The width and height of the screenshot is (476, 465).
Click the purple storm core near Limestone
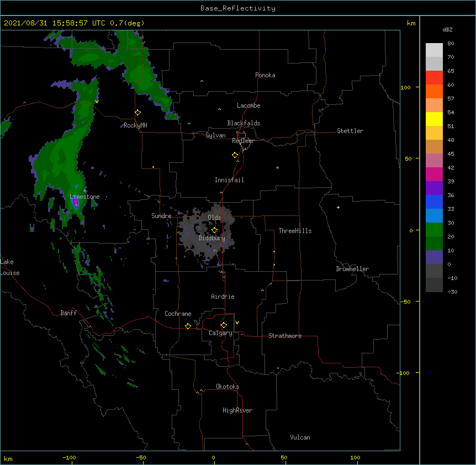coord(76,203)
